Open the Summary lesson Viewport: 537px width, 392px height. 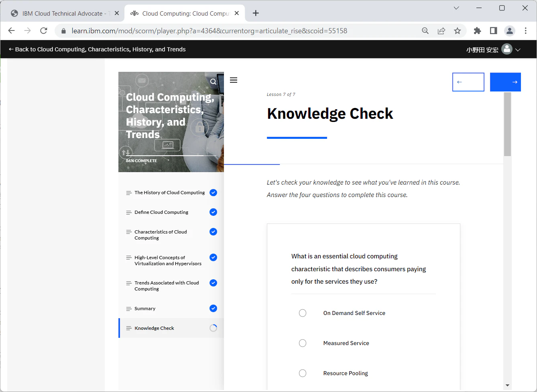click(x=171, y=309)
